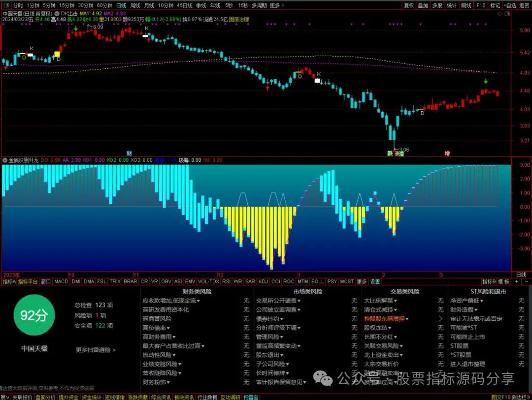The image size is (532, 400).
Task: Expand 净资产偏低 risk item
Action: pos(466,300)
